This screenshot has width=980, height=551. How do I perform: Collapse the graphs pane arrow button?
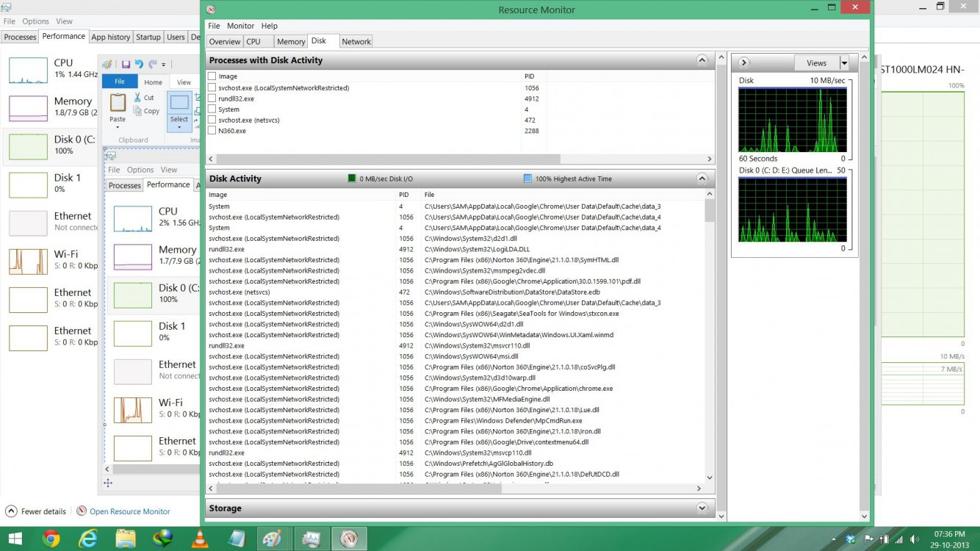click(x=743, y=63)
